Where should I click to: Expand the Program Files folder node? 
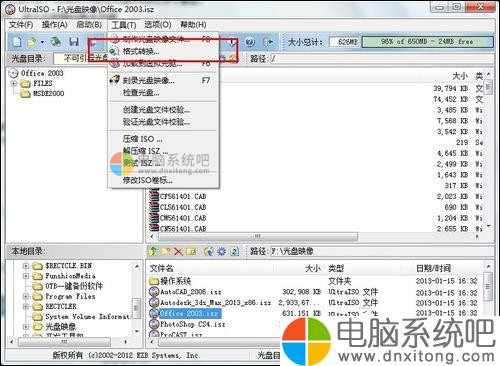click(x=26, y=296)
